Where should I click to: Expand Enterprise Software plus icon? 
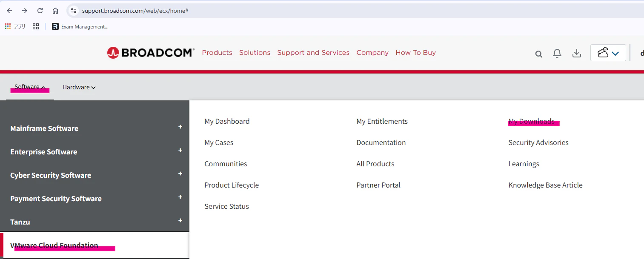click(180, 151)
